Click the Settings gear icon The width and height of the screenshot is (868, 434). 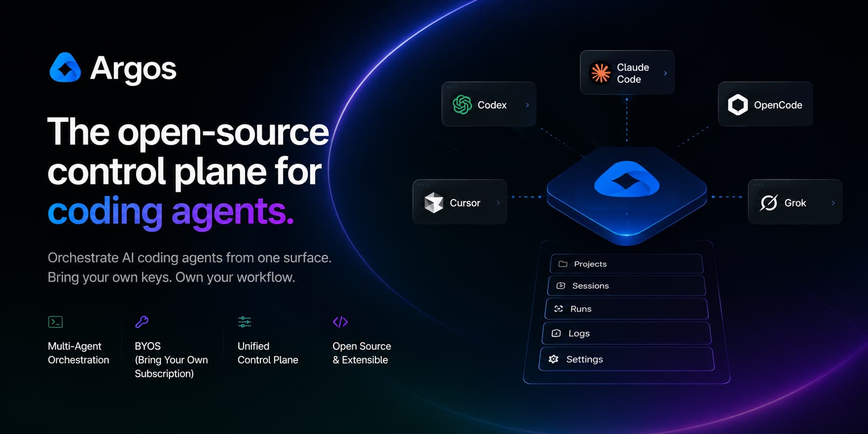coord(553,359)
